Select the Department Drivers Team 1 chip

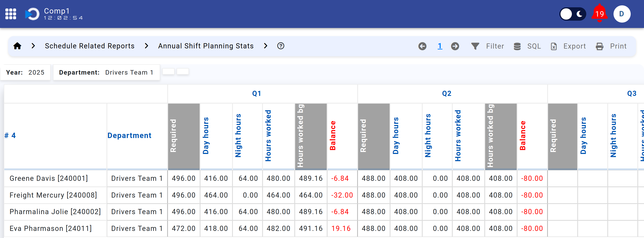point(106,72)
